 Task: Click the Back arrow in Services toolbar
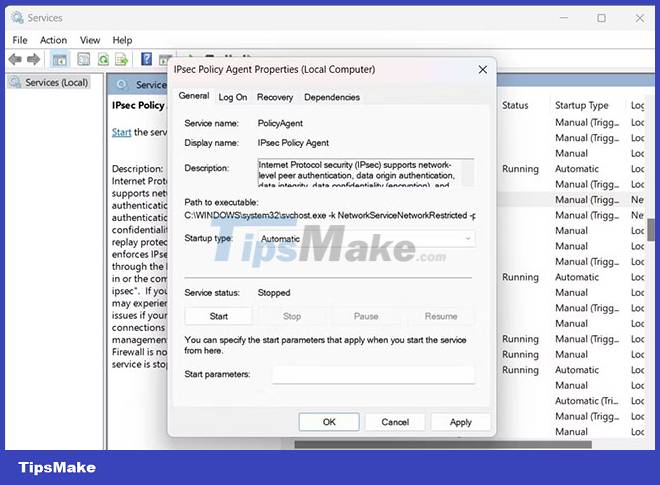click(x=15, y=59)
